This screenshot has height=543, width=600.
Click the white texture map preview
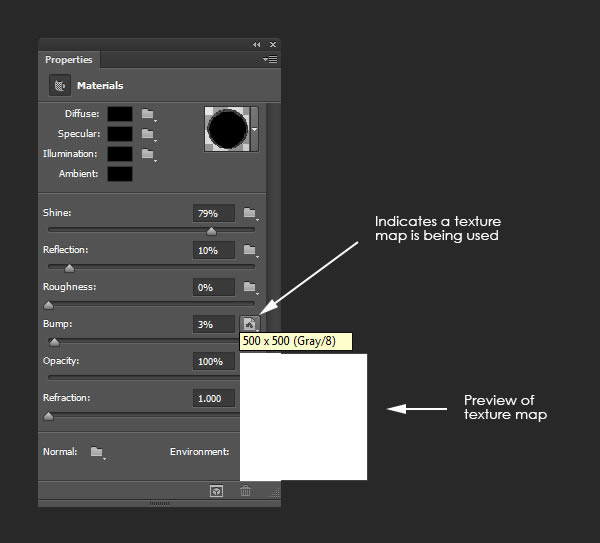click(303, 417)
